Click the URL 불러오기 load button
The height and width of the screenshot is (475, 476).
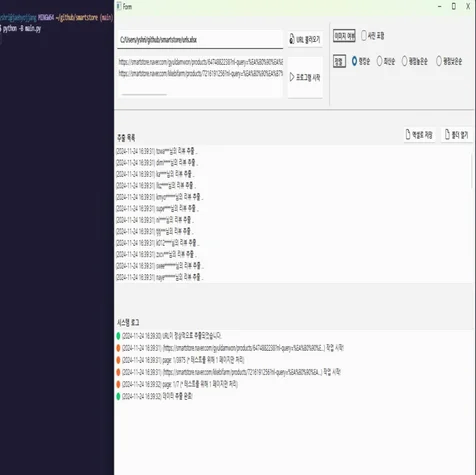305,39
